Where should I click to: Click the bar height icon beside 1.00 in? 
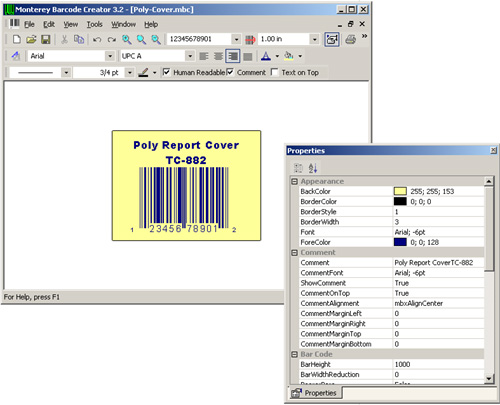(x=250, y=39)
